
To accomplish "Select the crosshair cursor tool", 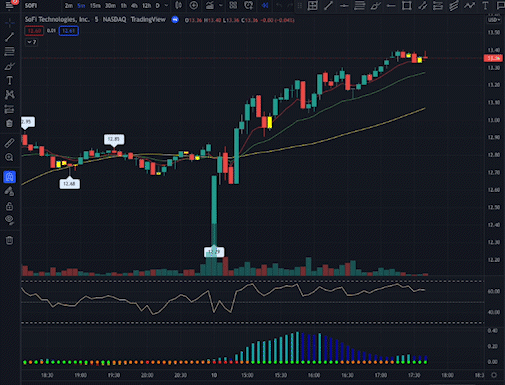I will tap(9, 23).
